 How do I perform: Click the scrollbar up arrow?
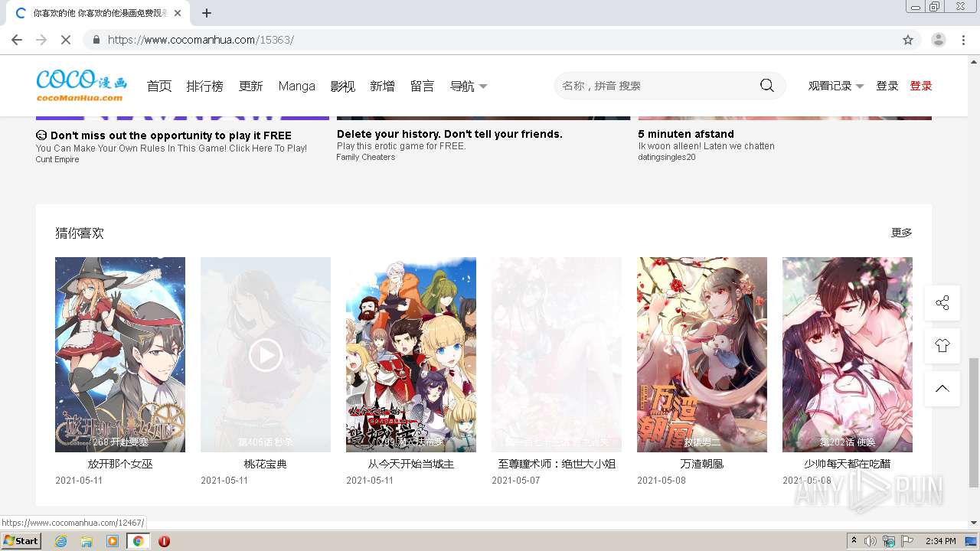[974, 60]
